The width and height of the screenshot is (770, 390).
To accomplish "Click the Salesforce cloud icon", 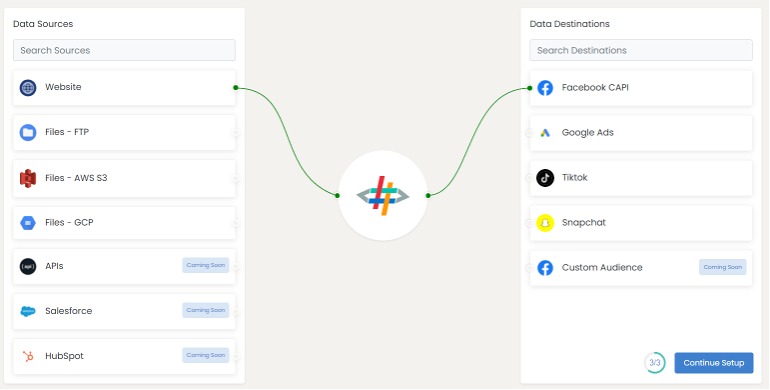I will tap(28, 311).
